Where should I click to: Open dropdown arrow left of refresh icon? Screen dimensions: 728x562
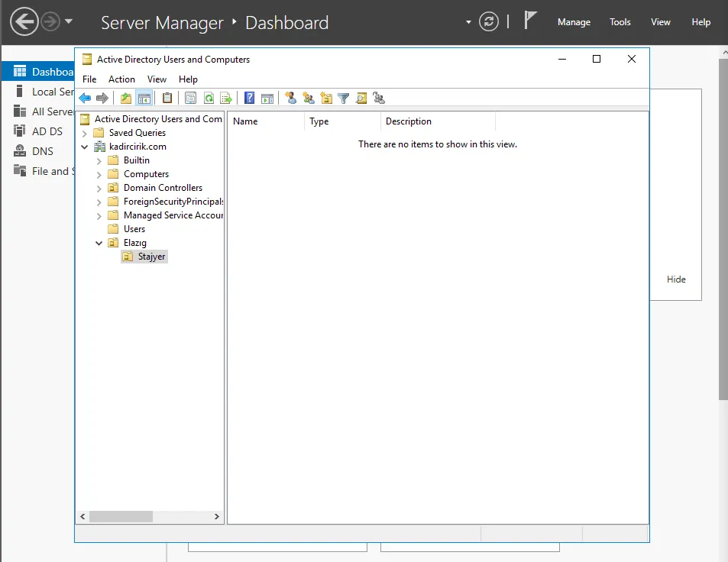(468, 22)
